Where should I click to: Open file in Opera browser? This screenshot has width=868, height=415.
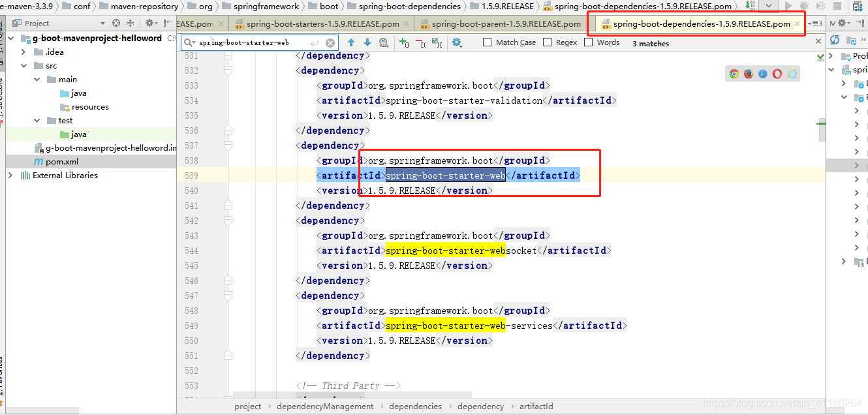777,74
